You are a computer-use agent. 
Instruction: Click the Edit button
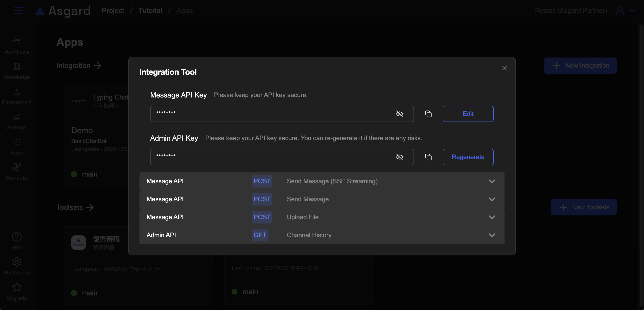468,114
